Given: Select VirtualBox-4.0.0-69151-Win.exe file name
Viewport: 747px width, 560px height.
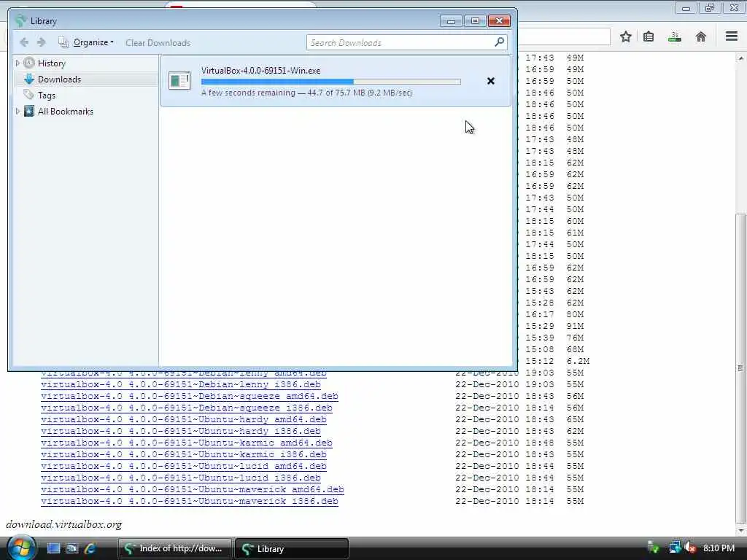Looking at the screenshot, I should coord(260,71).
